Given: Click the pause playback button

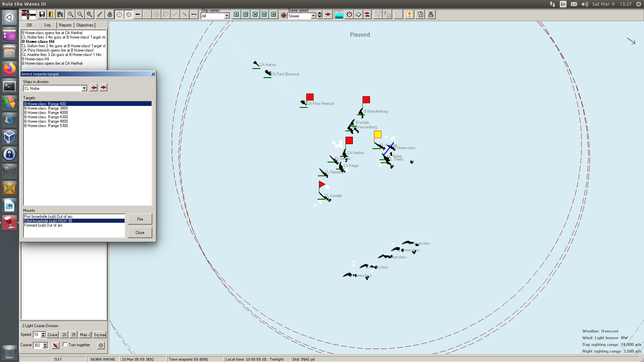Looking at the screenshot, I should click(274, 14).
